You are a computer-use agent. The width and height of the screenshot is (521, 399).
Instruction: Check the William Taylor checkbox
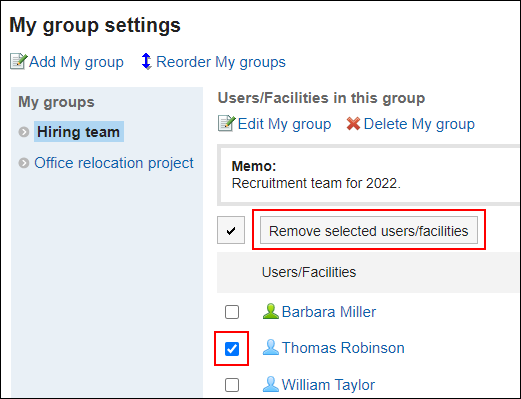[x=232, y=385]
